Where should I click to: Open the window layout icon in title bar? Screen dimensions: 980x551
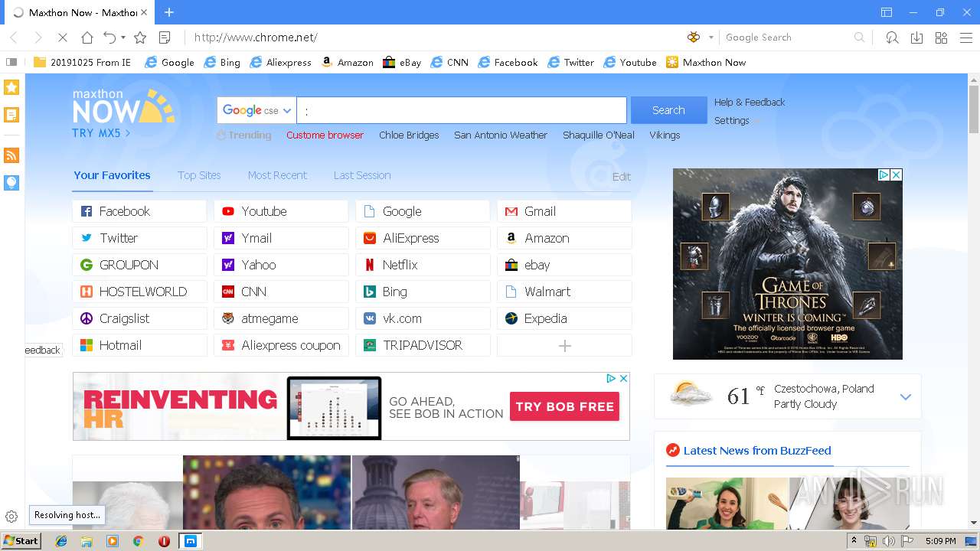(887, 12)
